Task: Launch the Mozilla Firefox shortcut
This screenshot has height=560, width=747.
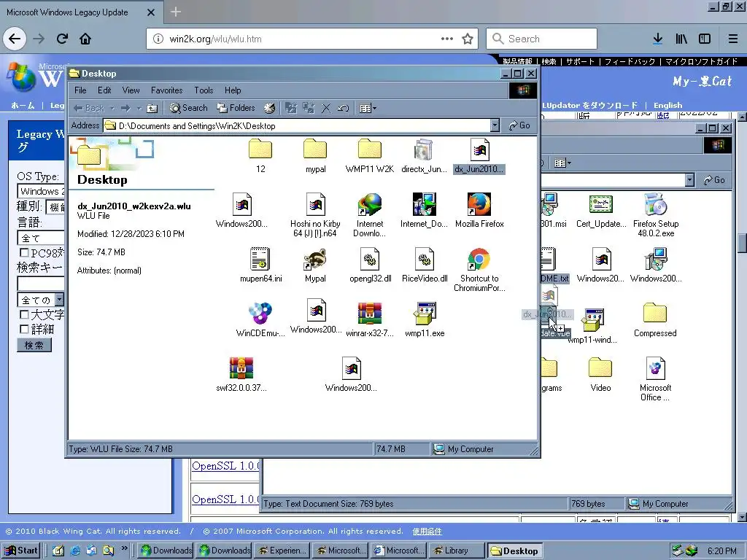Action: (x=479, y=204)
